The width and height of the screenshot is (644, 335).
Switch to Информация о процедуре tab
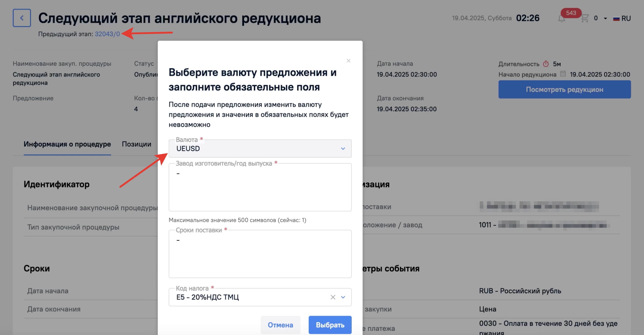[x=67, y=144]
